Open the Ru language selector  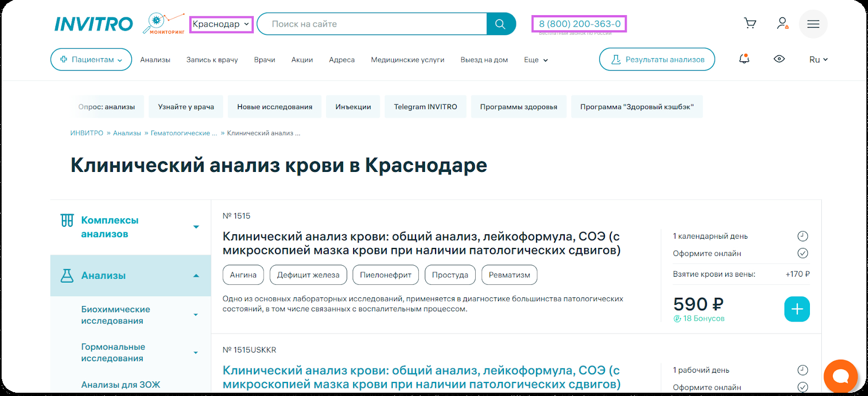pos(818,60)
